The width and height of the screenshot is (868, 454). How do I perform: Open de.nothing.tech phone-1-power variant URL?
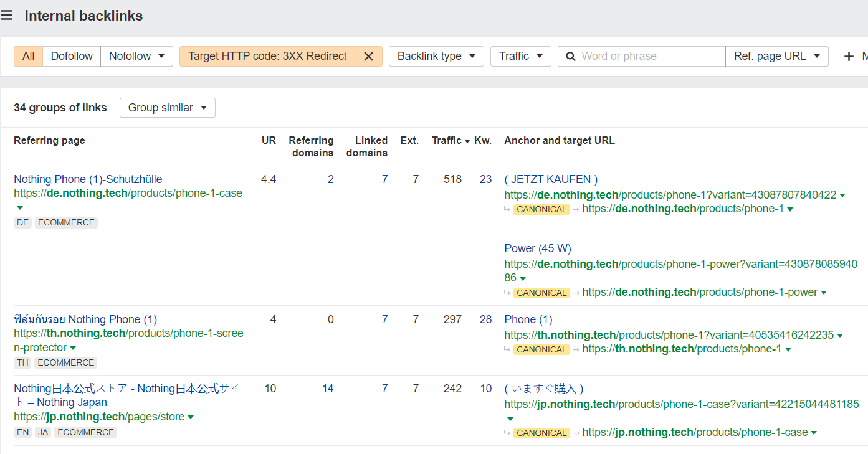(680, 271)
